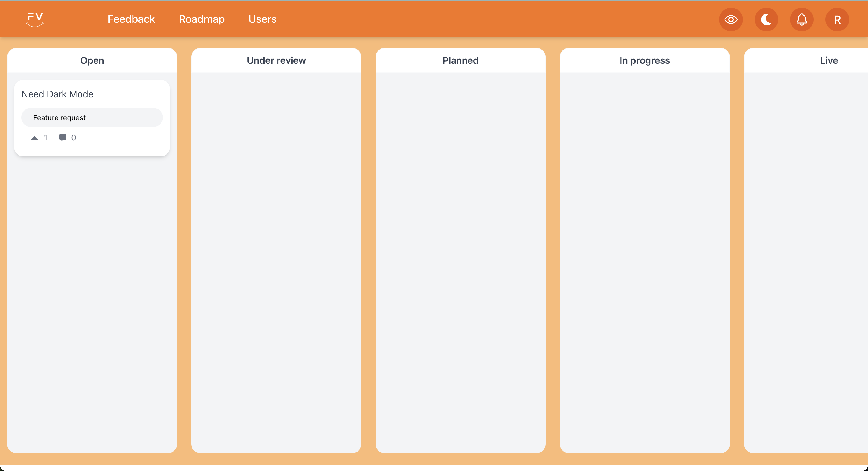Image resolution: width=868 pixels, height=471 pixels.
Task: Click the upvote count number 1
Action: coord(45,138)
